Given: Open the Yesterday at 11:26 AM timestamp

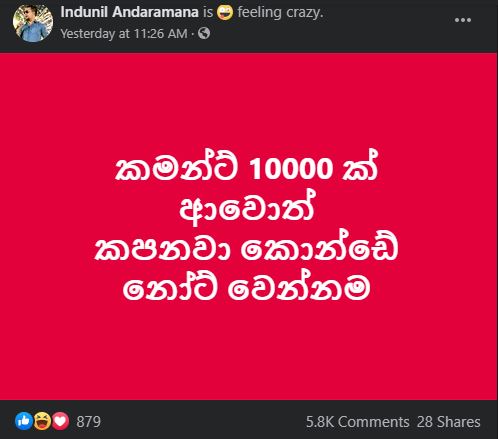Looking at the screenshot, I should coord(124,34).
